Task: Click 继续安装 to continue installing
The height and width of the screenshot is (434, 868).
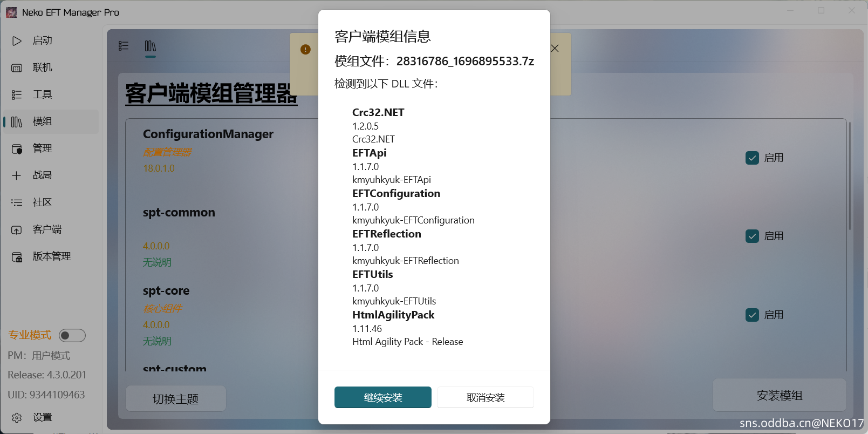Action: (383, 397)
